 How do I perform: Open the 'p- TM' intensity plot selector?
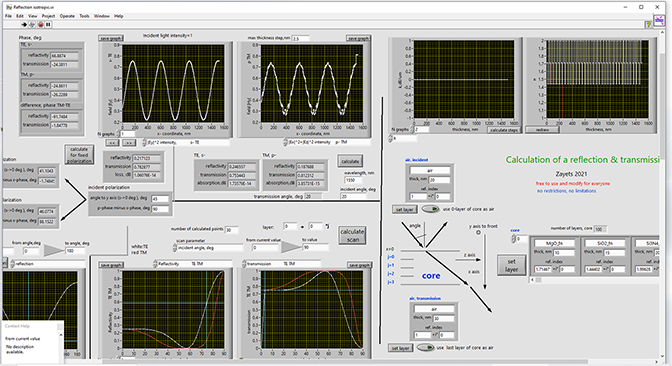pos(327,142)
